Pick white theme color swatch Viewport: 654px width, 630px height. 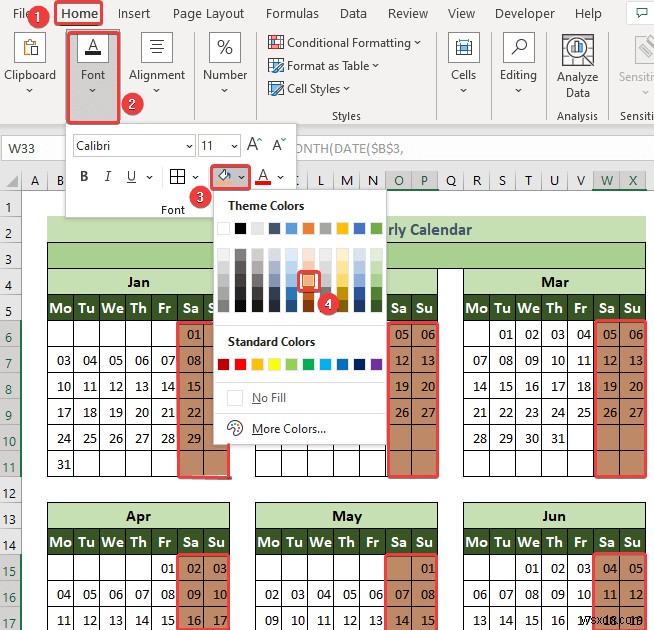point(223,228)
